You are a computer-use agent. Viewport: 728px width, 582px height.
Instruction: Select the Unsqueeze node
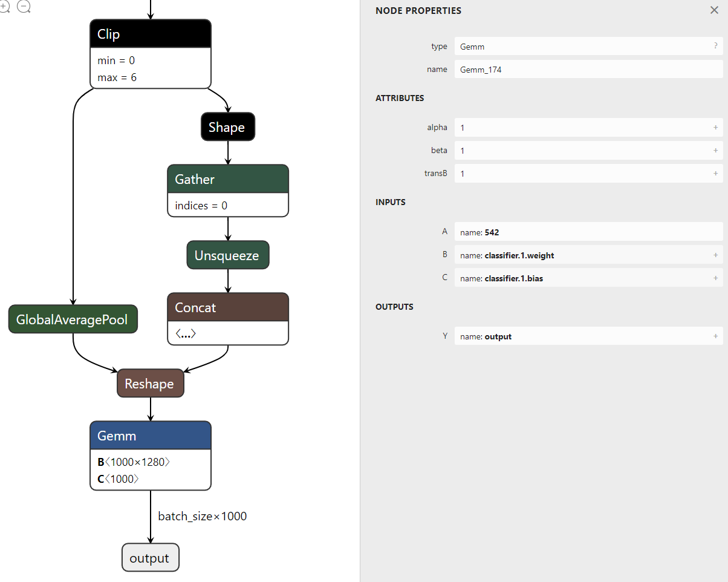click(x=228, y=255)
